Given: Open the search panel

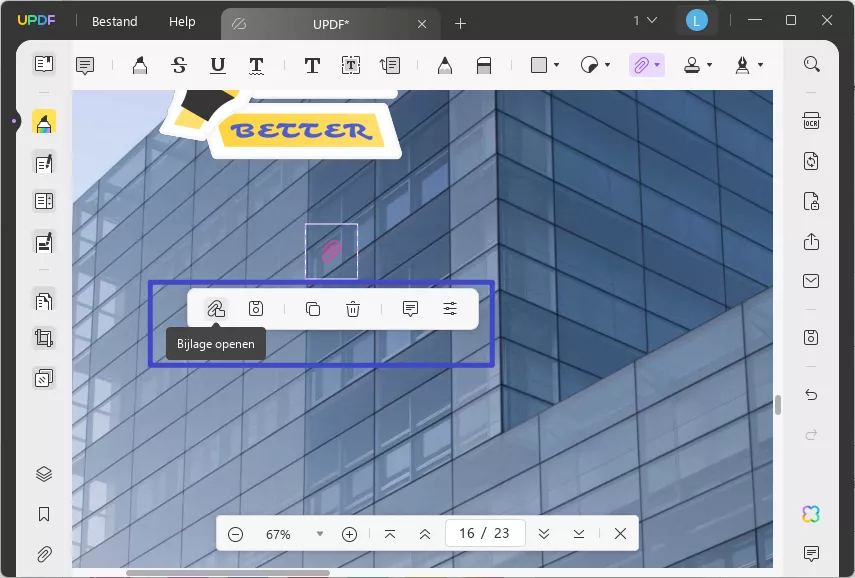Looking at the screenshot, I should (x=811, y=64).
